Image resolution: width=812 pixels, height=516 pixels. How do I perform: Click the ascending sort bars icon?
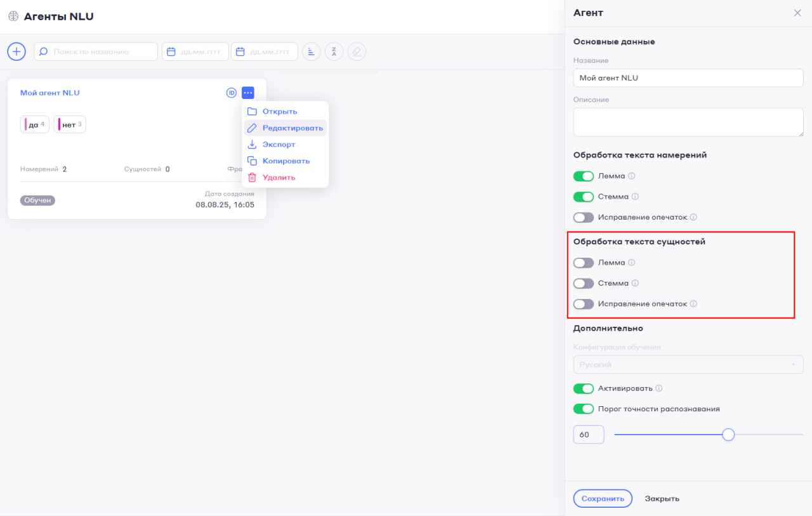311,51
